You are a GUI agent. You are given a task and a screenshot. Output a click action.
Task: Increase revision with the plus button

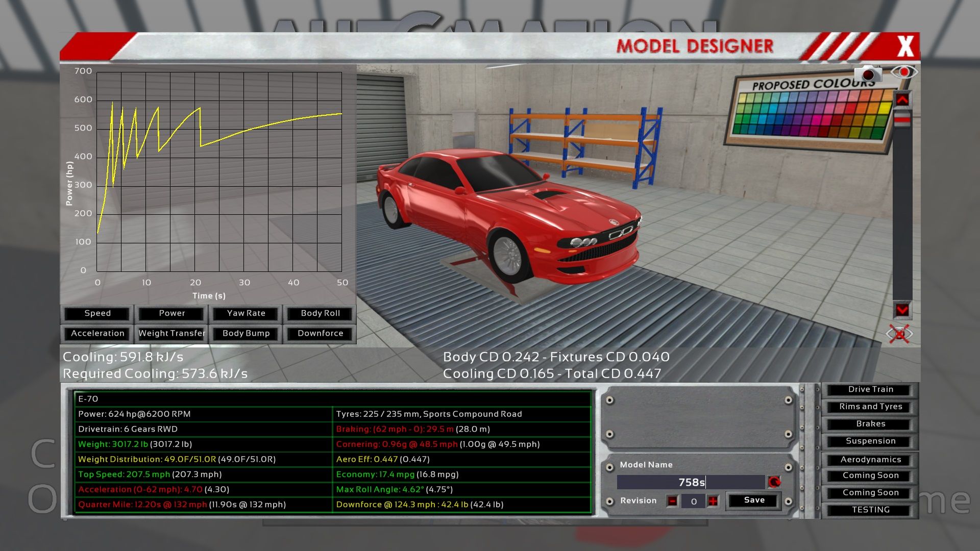tap(713, 501)
